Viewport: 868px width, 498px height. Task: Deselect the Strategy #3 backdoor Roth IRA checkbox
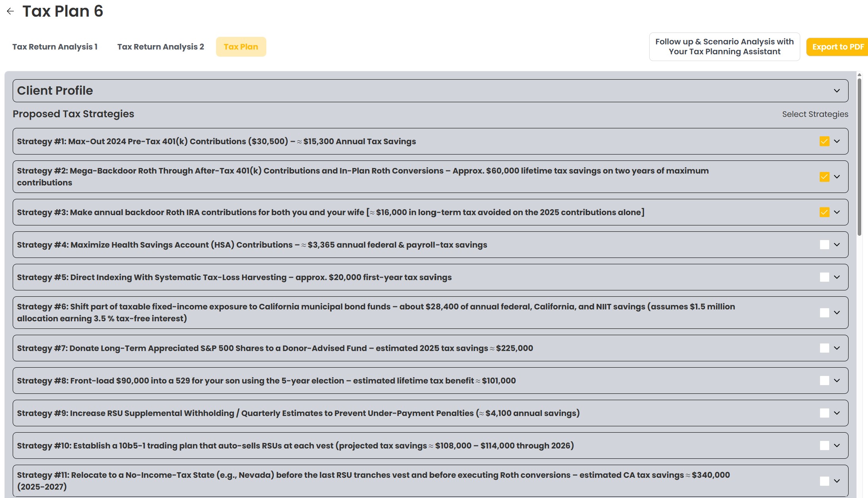coord(824,212)
